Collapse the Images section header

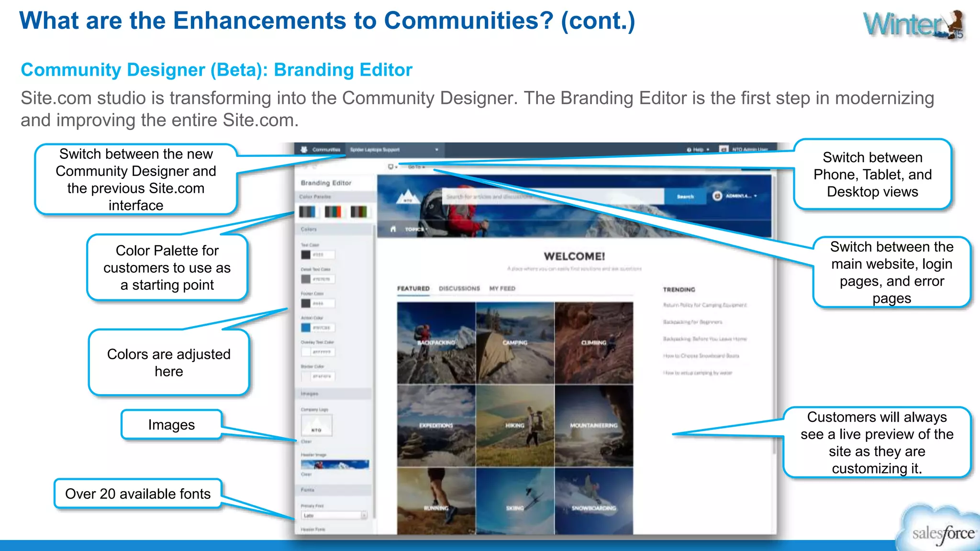[x=334, y=394]
